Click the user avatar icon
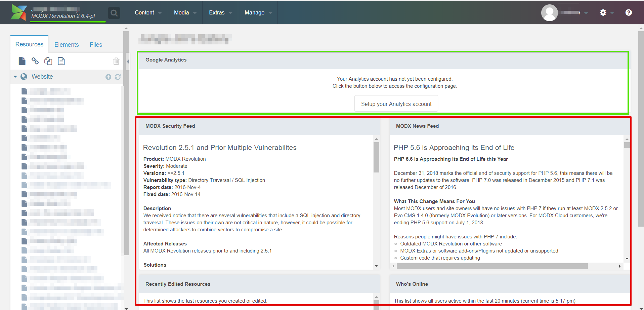Image resolution: width=644 pixels, height=310 pixels. pyautogui.click(x=550, y=13)
